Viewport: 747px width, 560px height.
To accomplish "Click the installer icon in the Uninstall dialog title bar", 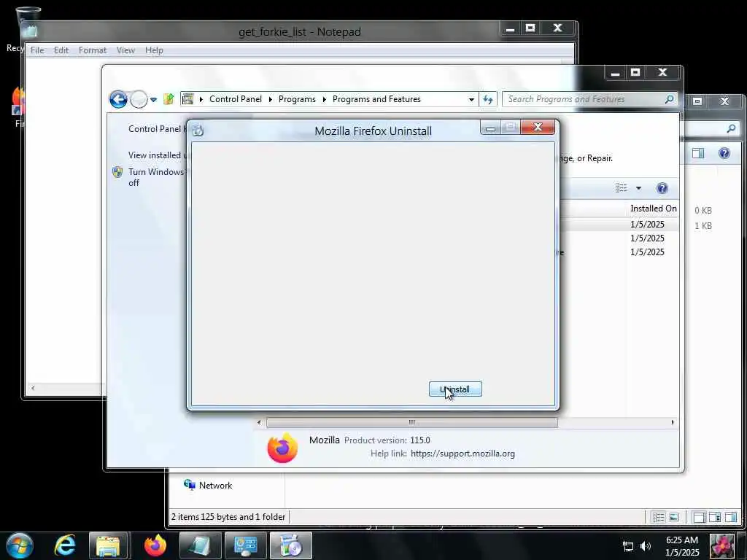I will pos(198,131).
